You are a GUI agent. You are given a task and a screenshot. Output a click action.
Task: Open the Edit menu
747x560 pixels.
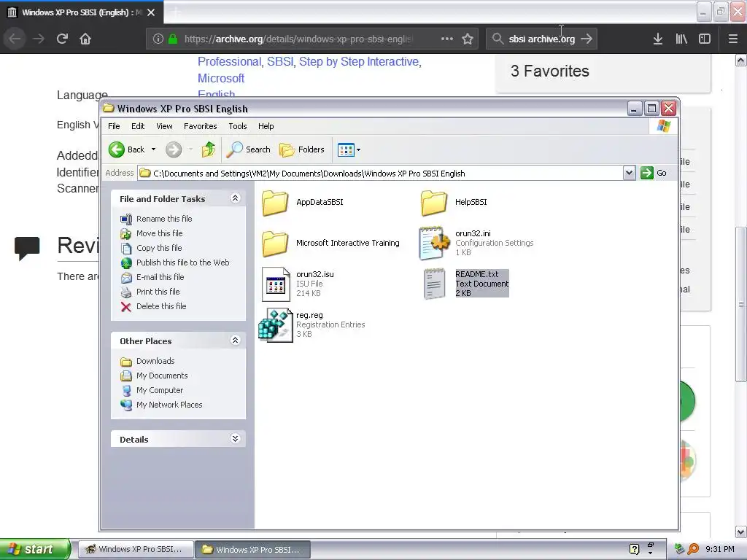138,126
